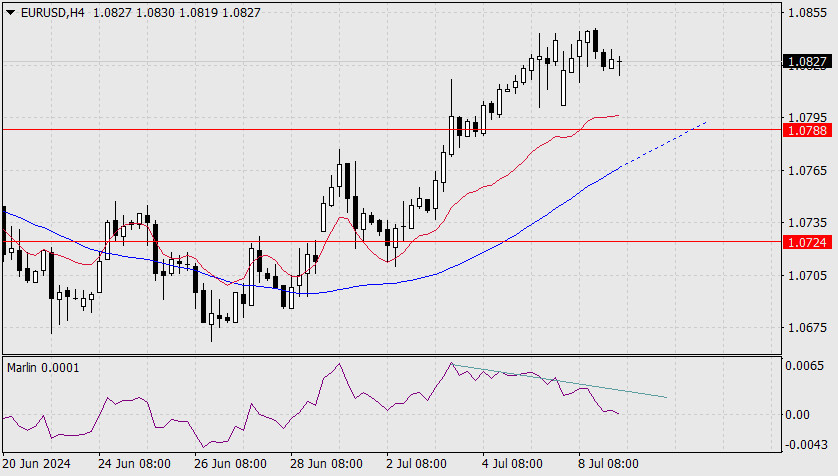Select the -0.0043 Marlin scale value
The image size is (838, 476).
click(x=806, y=444)
